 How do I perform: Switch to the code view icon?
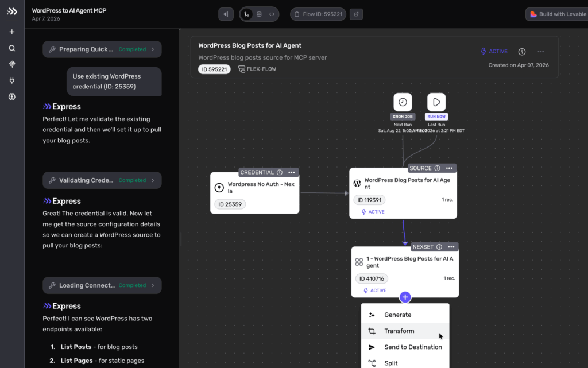point(272,14)
